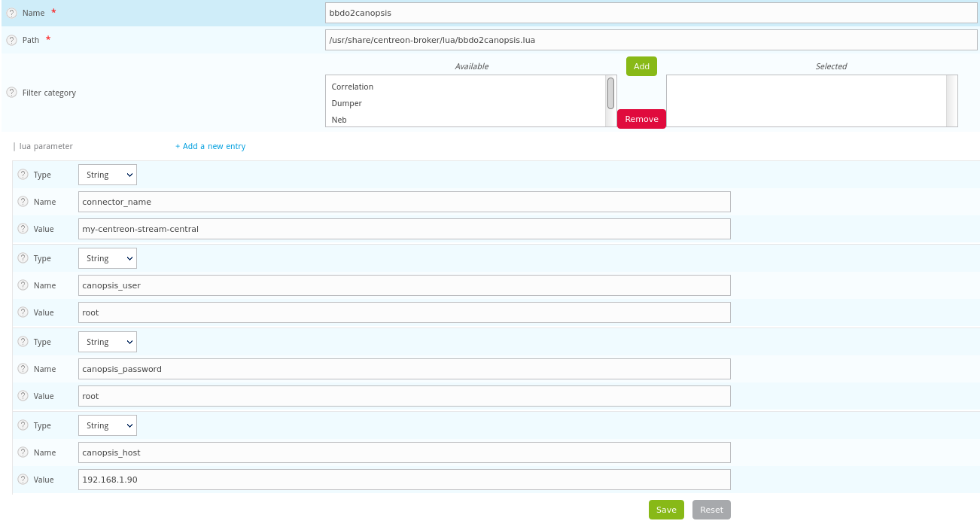Click the Selected list scrollbar
The image size is (980, 524).
pos(951,101)
